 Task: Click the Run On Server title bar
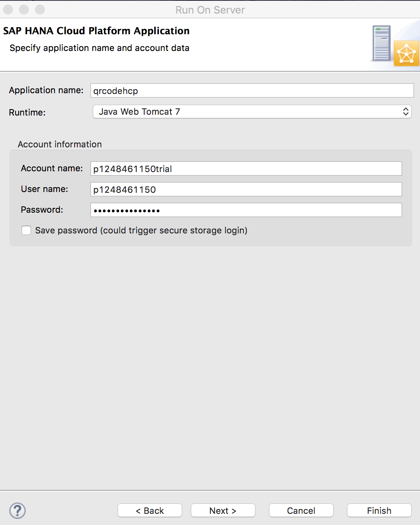coord(210,10)
